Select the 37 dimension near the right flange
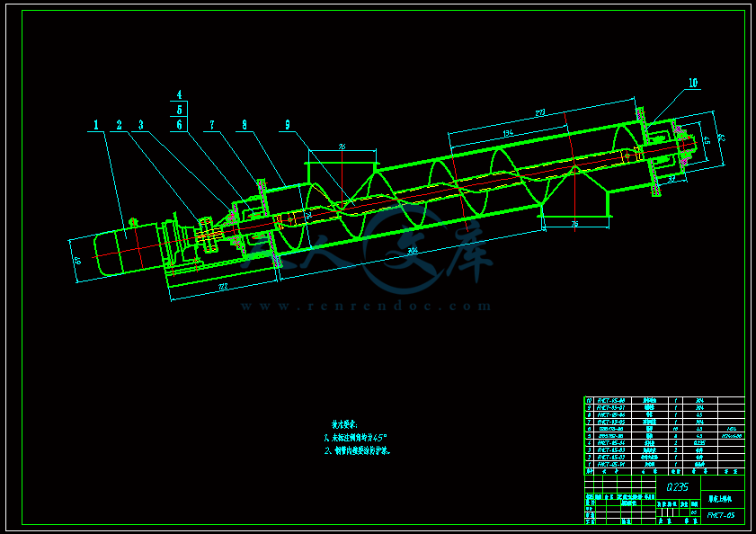The image size is (756, 534). (x=672, y=180)
